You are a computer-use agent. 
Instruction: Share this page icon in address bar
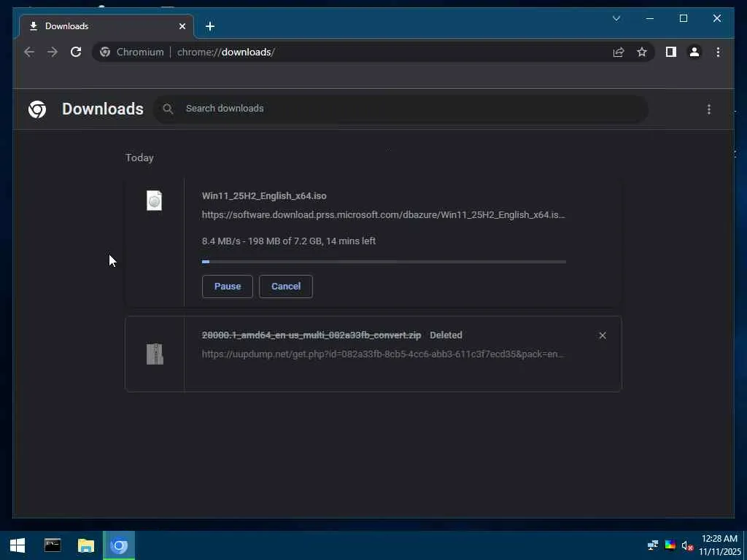[x=619, y=52]
